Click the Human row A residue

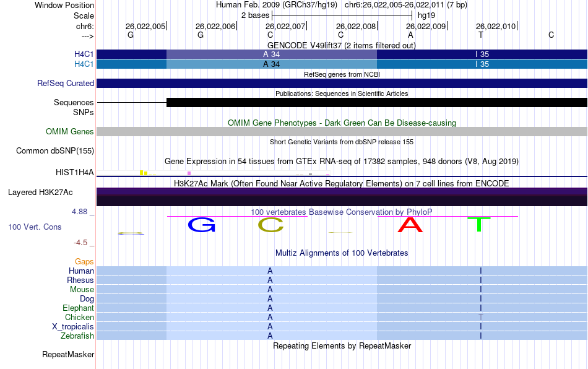270,271
